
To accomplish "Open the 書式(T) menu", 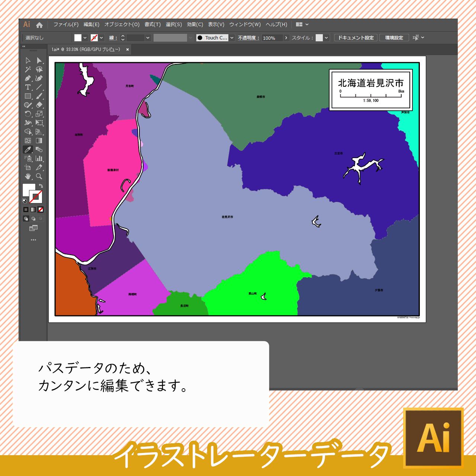I will click(152, 25).
